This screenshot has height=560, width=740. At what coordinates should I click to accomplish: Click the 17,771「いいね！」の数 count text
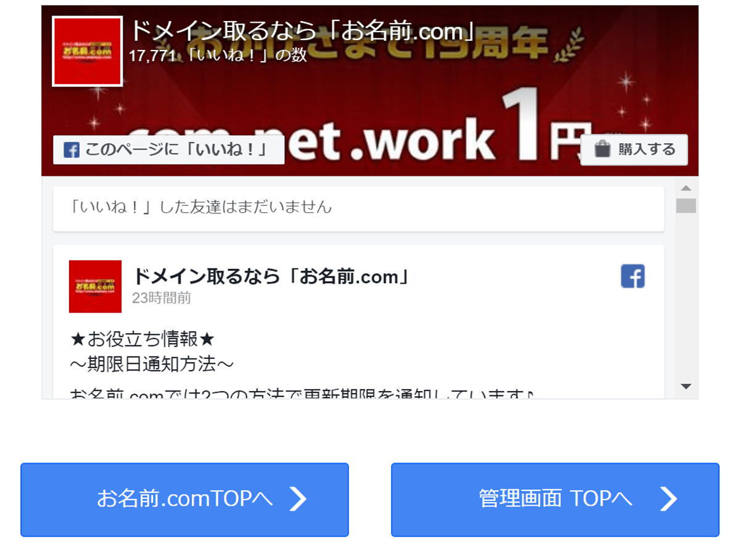218,56
